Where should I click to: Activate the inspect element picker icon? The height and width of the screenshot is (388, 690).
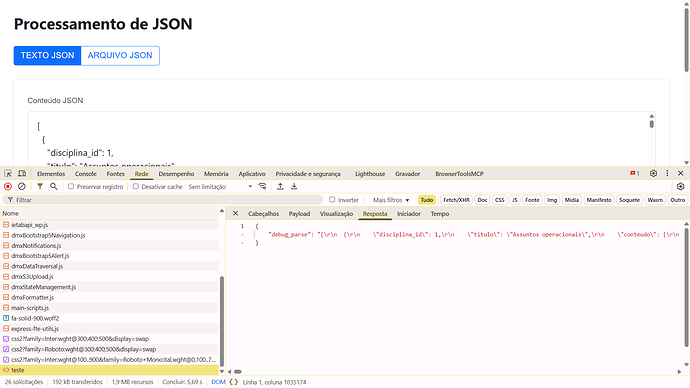point(8,174)
